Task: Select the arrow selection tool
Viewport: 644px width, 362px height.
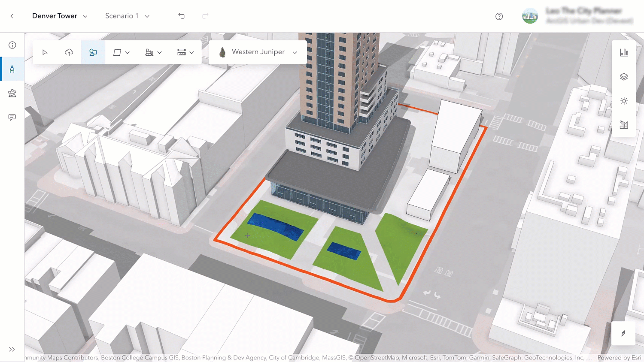Action: point(45,52)
